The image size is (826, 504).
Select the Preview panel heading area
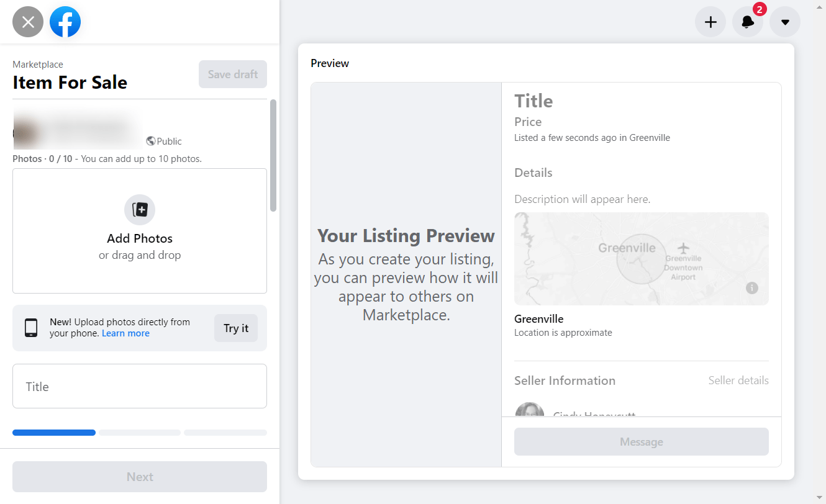(330, 63)
